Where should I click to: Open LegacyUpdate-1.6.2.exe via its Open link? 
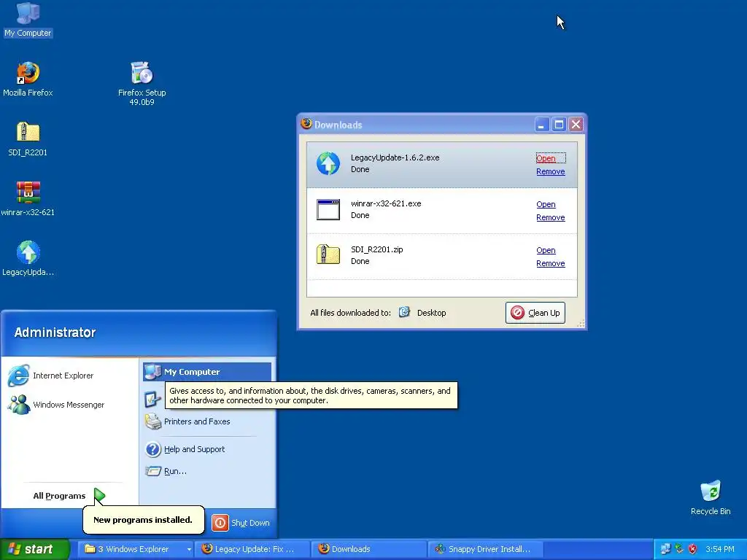pos(546,158)
